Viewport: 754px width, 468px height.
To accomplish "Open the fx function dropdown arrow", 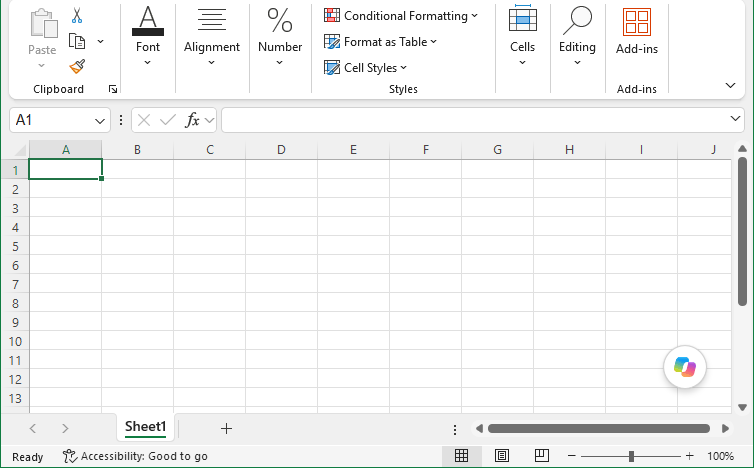I will tap(209, 120).
